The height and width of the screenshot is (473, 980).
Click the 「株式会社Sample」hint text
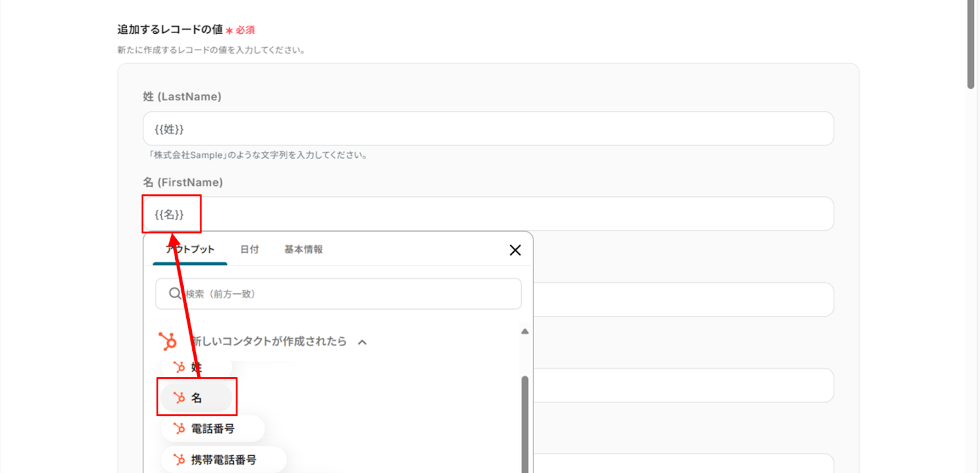(258, 155)
